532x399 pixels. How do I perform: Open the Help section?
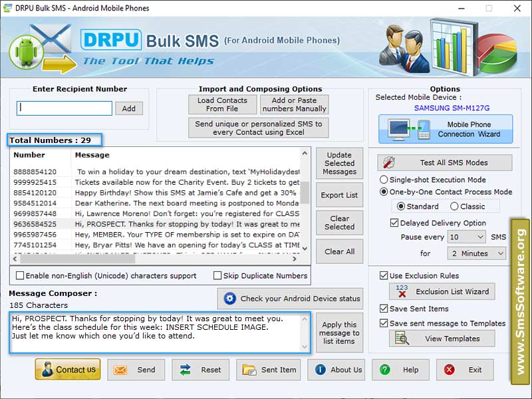coord(400,370)
